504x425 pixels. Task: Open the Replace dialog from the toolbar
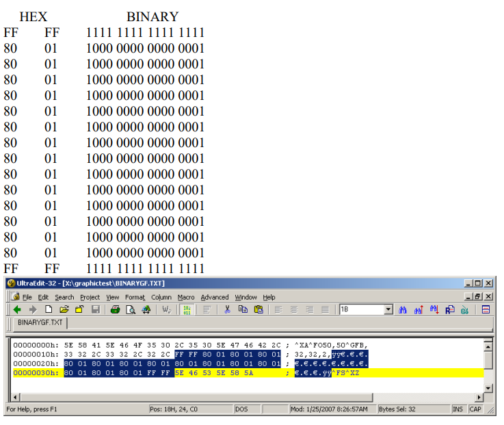450,310
